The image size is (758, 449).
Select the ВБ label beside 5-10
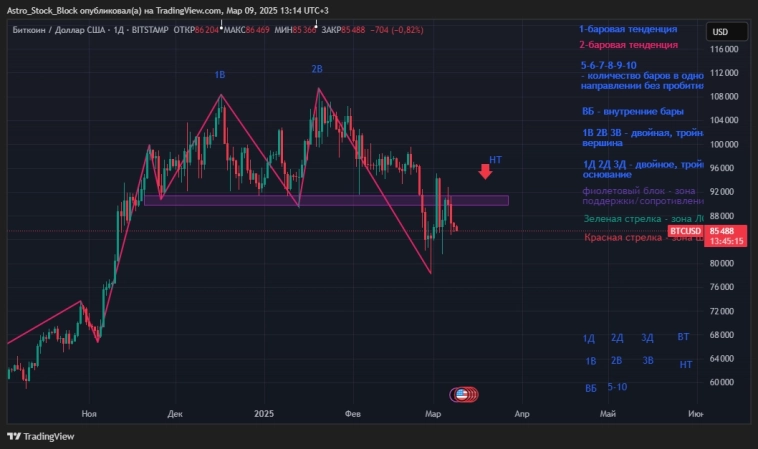pyautogui.click(x=591, y=389)
